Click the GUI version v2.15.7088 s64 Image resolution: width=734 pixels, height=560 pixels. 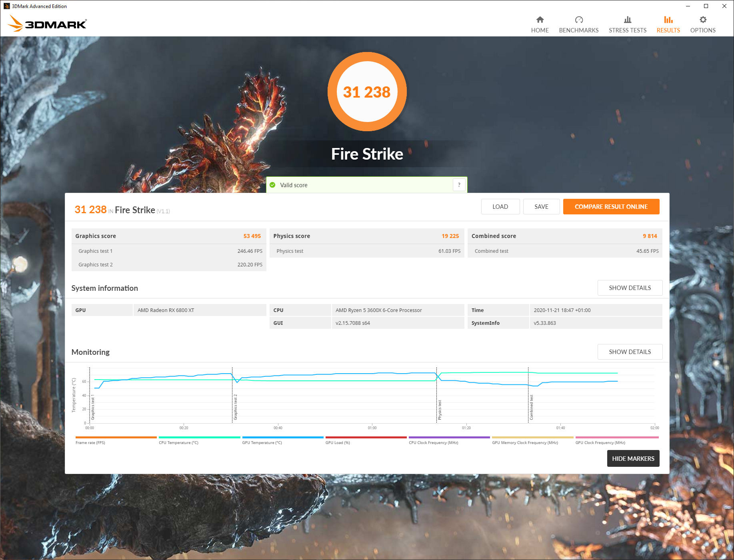(x=353, y=323)
